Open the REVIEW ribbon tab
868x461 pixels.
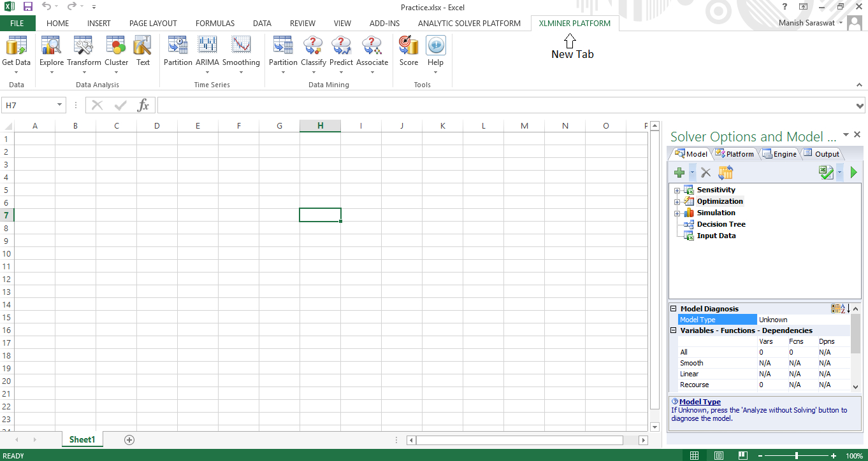[x=303, y=23]
